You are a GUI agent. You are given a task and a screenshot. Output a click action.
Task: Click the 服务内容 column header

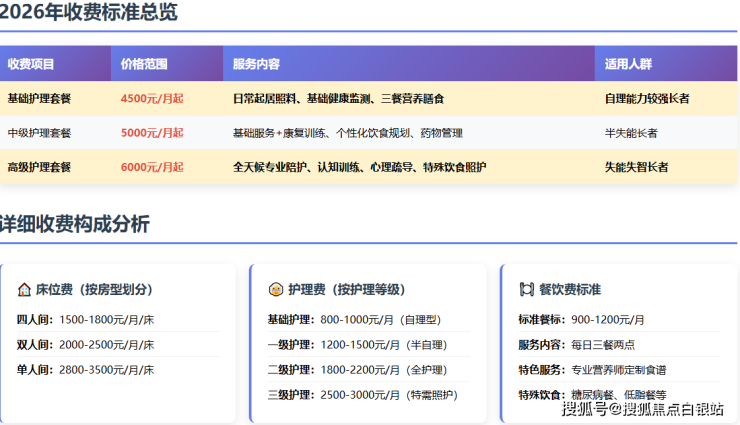tap(256, 64)
